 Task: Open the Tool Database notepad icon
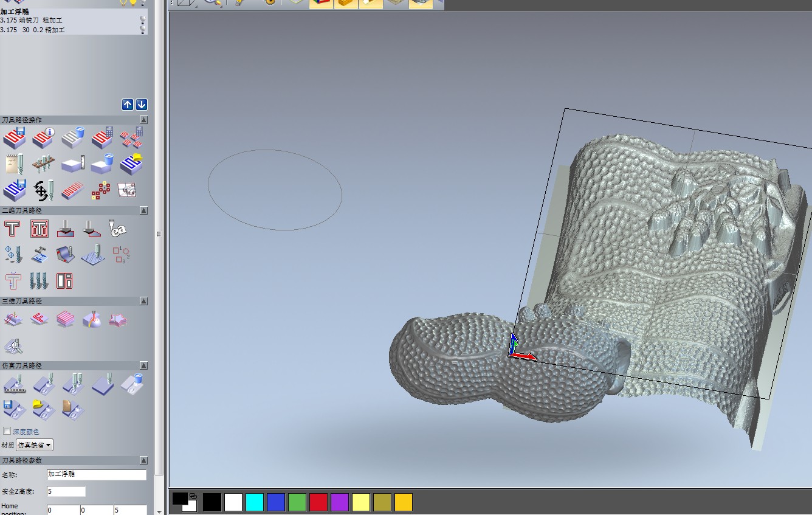[x=14, y=164]
